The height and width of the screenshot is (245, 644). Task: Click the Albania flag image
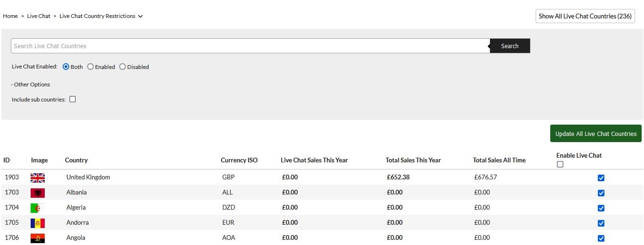pyautogui.click(x=38, y=193)
